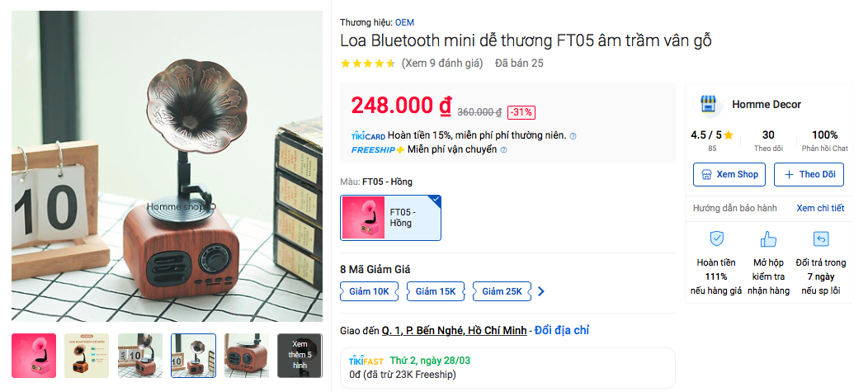Select the pink gramophone speaker thumbnail
The height and width of the screenshot is (392, 868).
pos(34,356)
